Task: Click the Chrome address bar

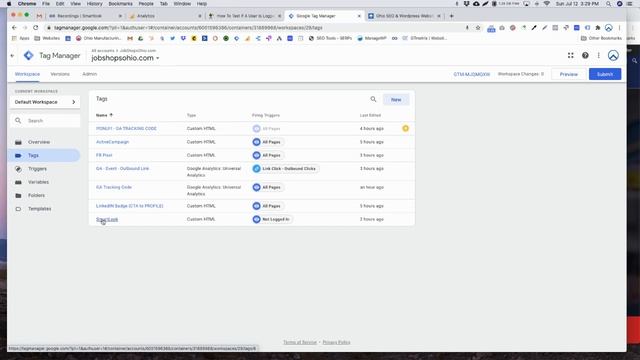Action: [x=253, y=28]
